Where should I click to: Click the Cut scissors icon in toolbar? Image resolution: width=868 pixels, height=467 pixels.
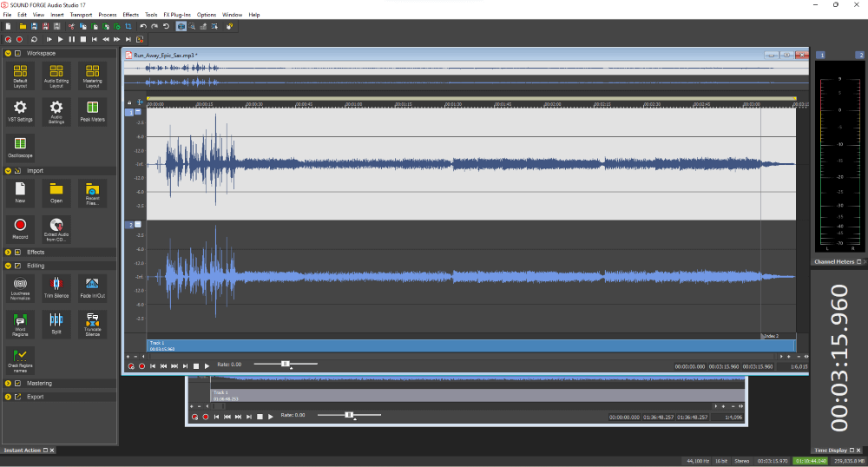(x=71, y=26)
